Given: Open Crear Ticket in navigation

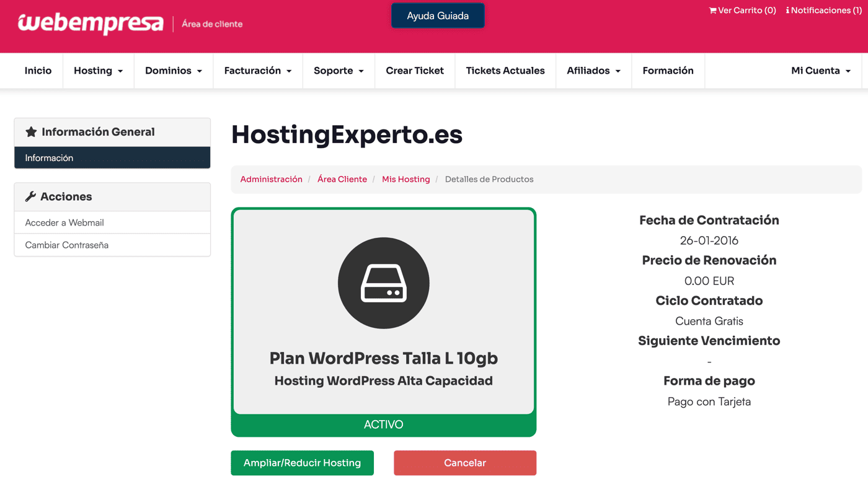Looking at the screenshot, I should tap(415, 71).
